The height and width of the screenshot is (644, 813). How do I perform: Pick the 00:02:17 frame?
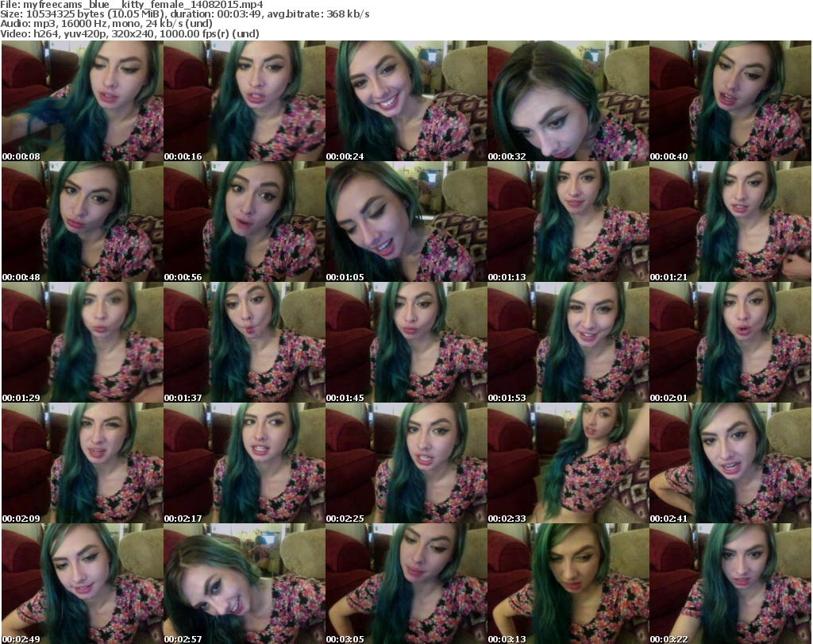tap(245, 463)
